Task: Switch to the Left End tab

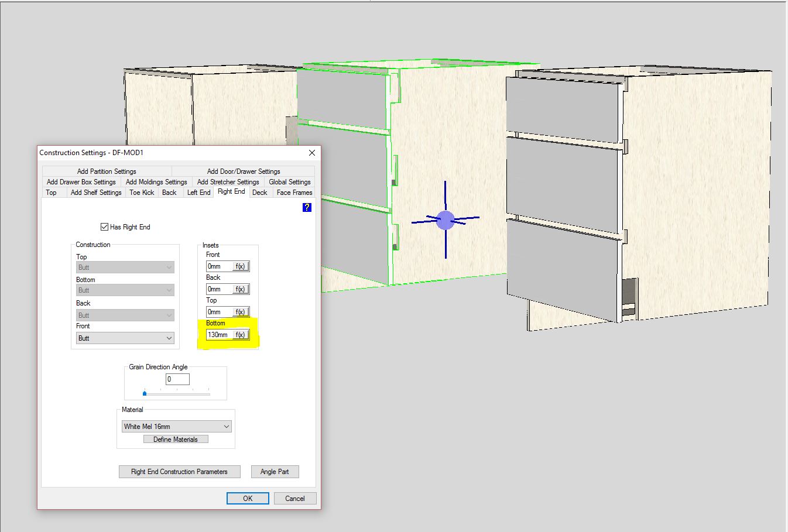Action: [198, 193]
